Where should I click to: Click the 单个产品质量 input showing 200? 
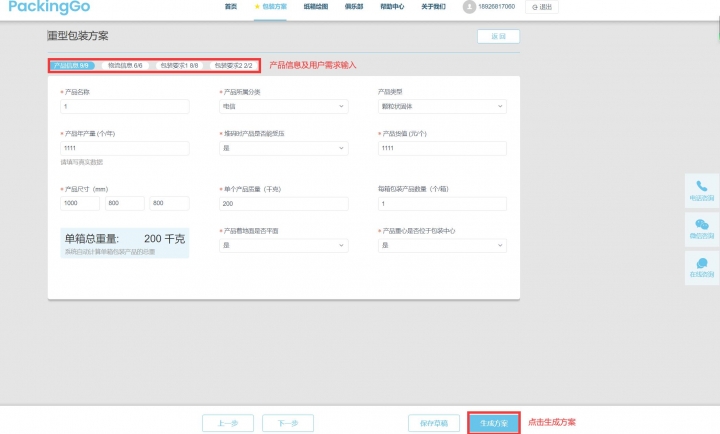tap(283, 203)
